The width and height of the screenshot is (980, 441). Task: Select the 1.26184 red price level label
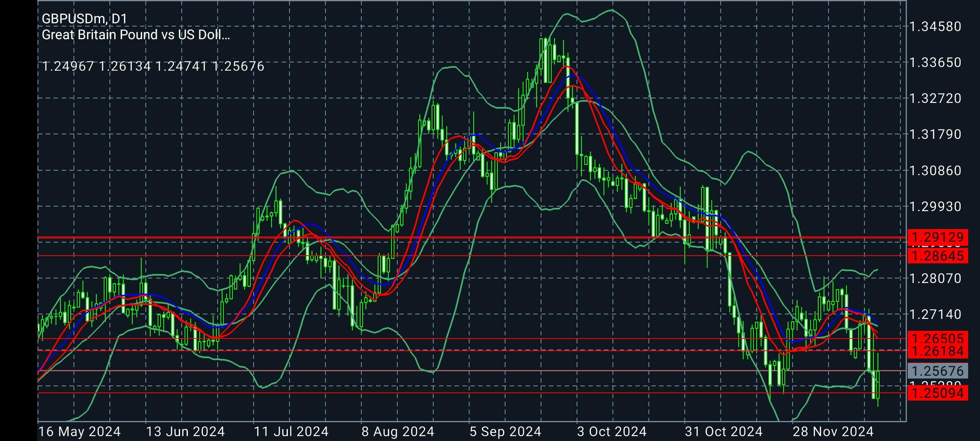point(938,351)
